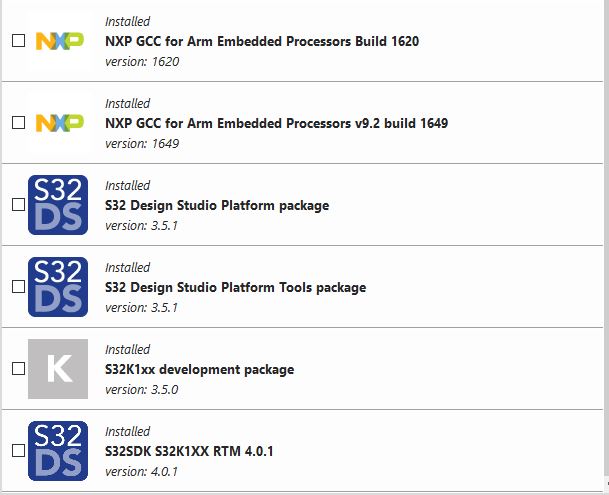Click S32 Design Studio Platform package title
The height and width of the screenshot is (495, 609).
(216, 206)
